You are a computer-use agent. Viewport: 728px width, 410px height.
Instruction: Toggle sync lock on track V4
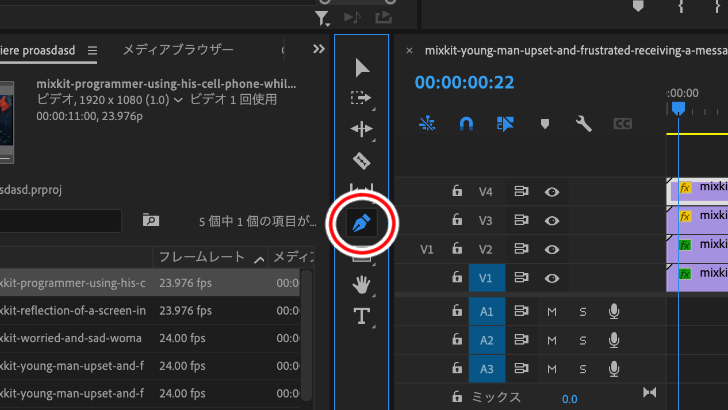pyautogui.click(x=521, y=191)
